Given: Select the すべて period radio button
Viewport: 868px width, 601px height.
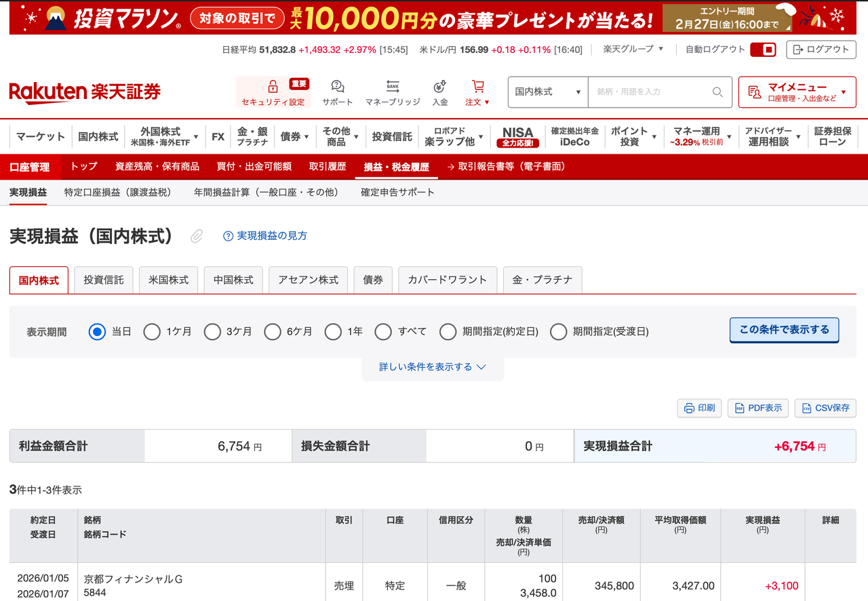Looking at the screenshot, I should tap(383, 331).
